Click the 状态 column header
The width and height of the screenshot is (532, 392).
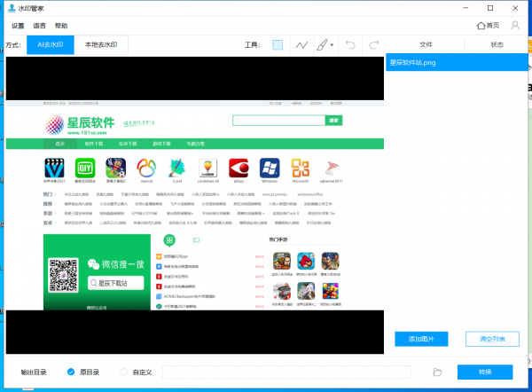click(497, 45)
